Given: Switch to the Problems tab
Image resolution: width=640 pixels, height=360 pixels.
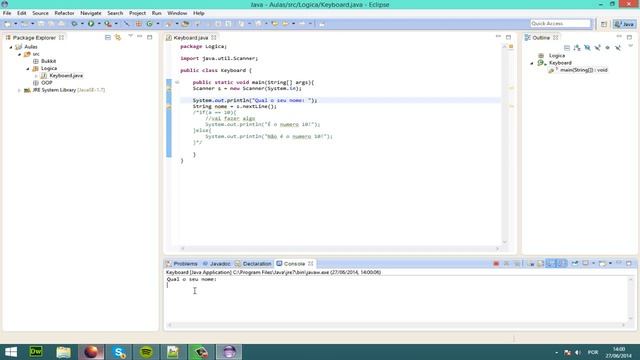Looking at the screenshot, I should (182, 264).
